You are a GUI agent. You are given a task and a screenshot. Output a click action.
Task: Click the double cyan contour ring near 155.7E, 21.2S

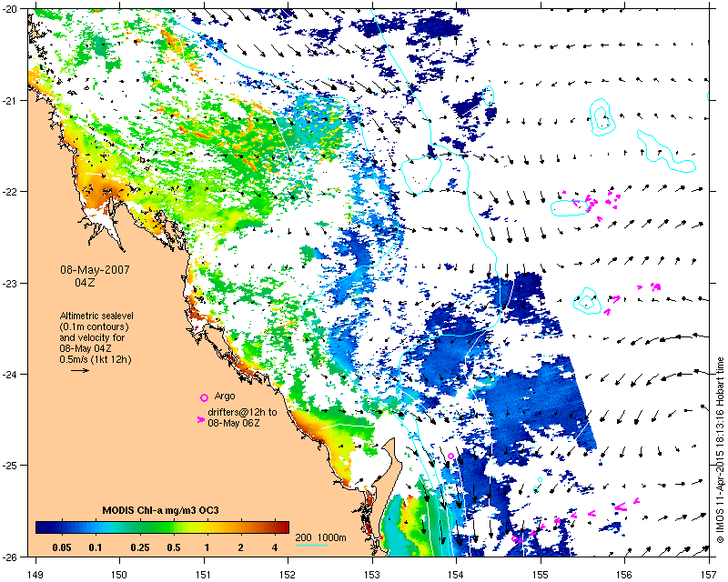(602, 117)
